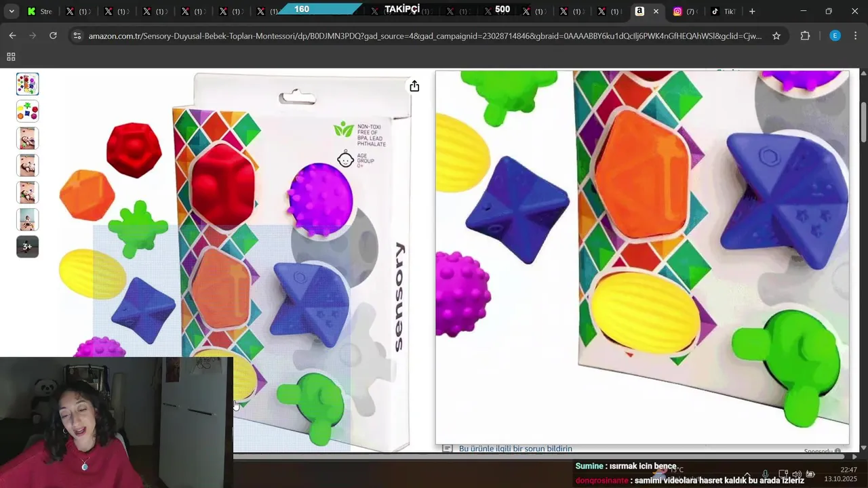This screenshot has width=868, height=488.
Task: Click the battery tray icon
Action: tap(810, 474)
